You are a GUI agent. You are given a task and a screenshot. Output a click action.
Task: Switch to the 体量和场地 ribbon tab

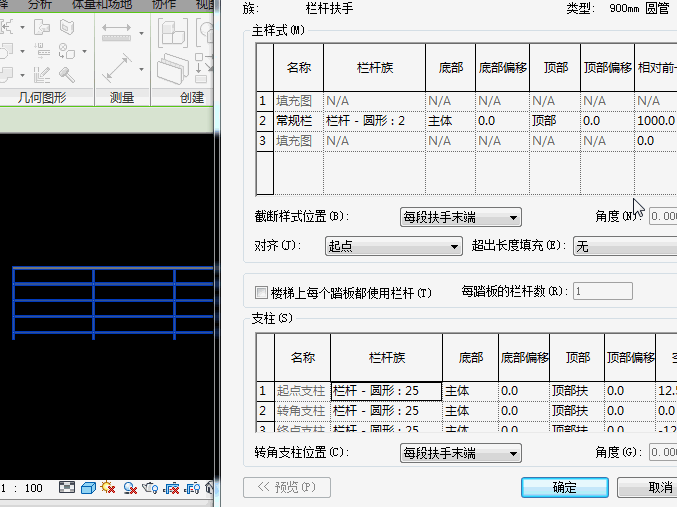click(x=102, y=5)
